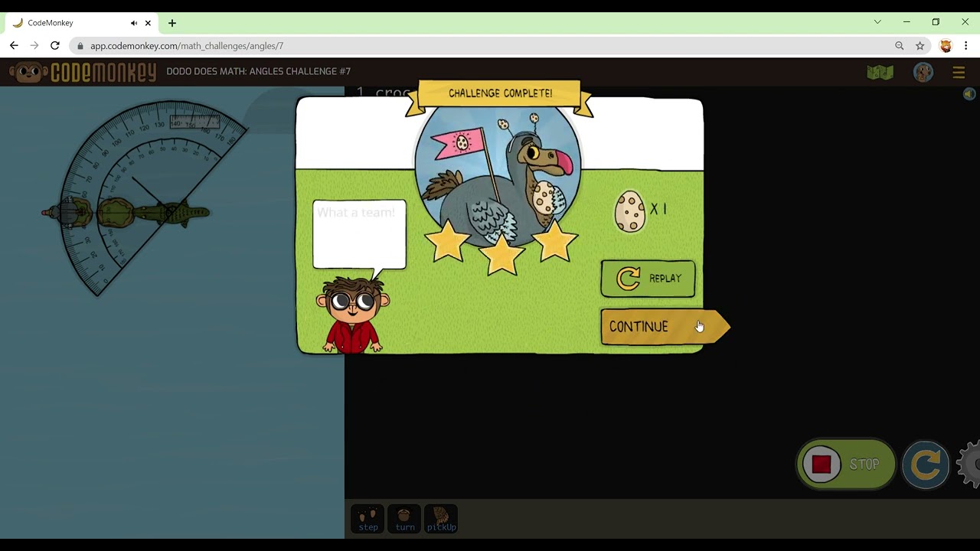Open a new browser tab
The height and width of the screenshot is (551, 980).
[172, 23]
